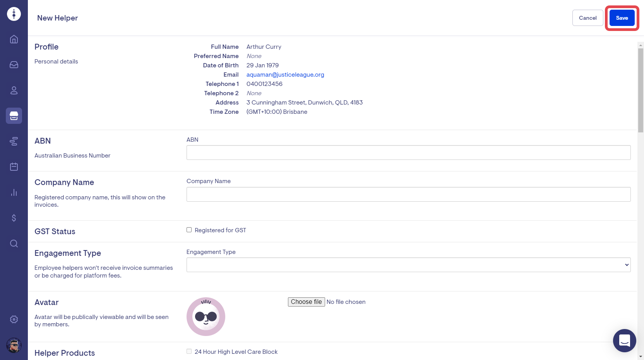Open the dollar sign billing icon

tap(14, 218)
